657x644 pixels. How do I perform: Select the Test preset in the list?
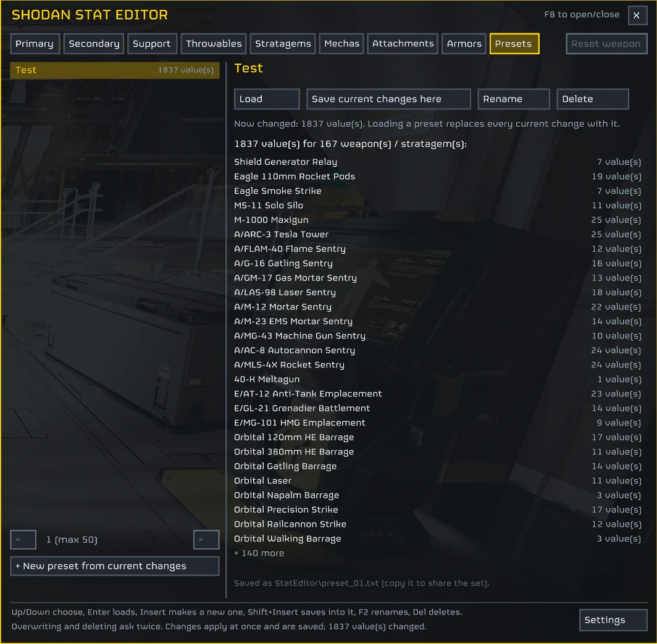[x=115, y=70]
